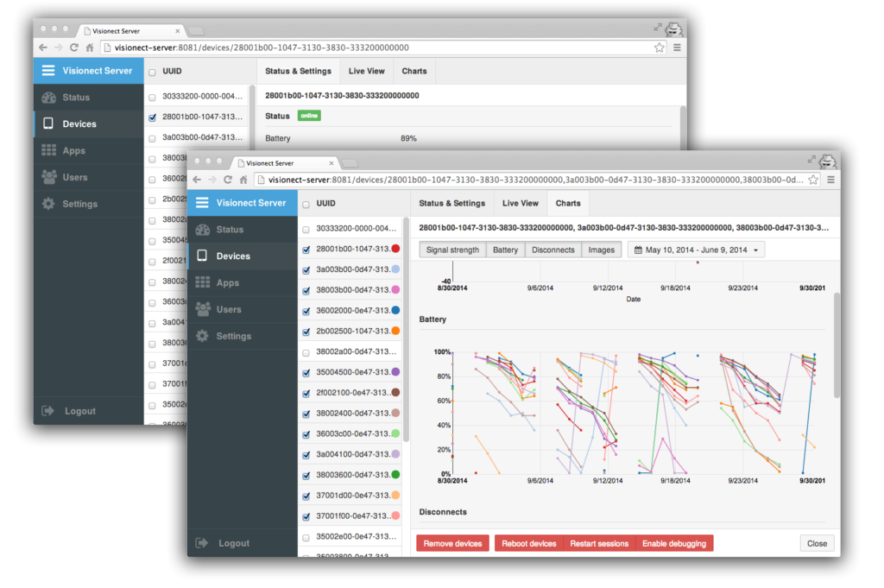Click the Restart sessions button

pyautogui.click(x=599, y=543)
